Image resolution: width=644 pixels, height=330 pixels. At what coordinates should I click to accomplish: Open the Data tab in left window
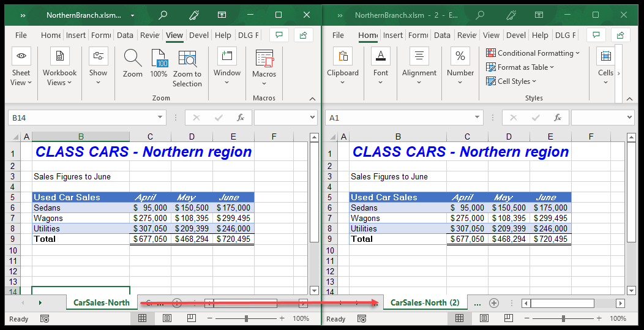[125, 36]
